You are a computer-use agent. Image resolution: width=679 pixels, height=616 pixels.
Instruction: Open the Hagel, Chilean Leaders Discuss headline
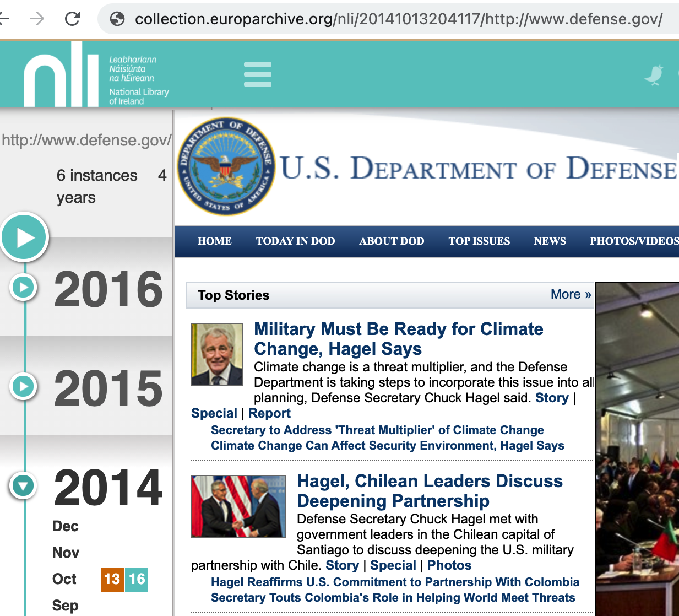click(430, 491)
